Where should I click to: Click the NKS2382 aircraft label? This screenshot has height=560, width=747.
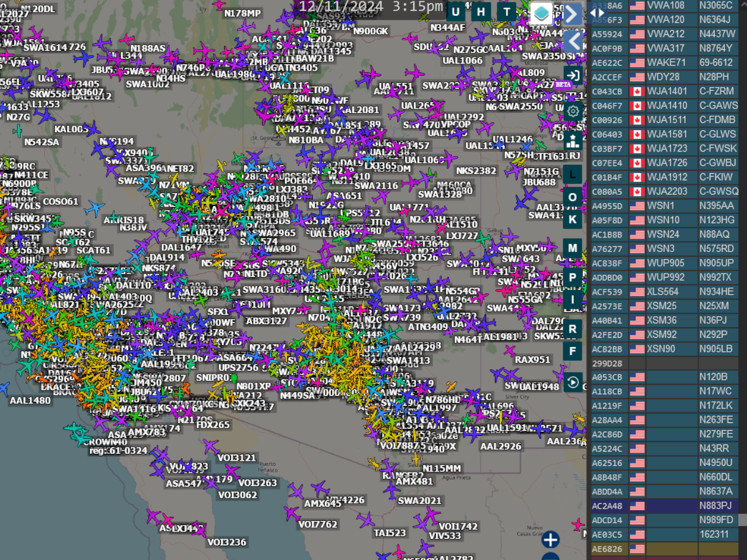(476, 171)
